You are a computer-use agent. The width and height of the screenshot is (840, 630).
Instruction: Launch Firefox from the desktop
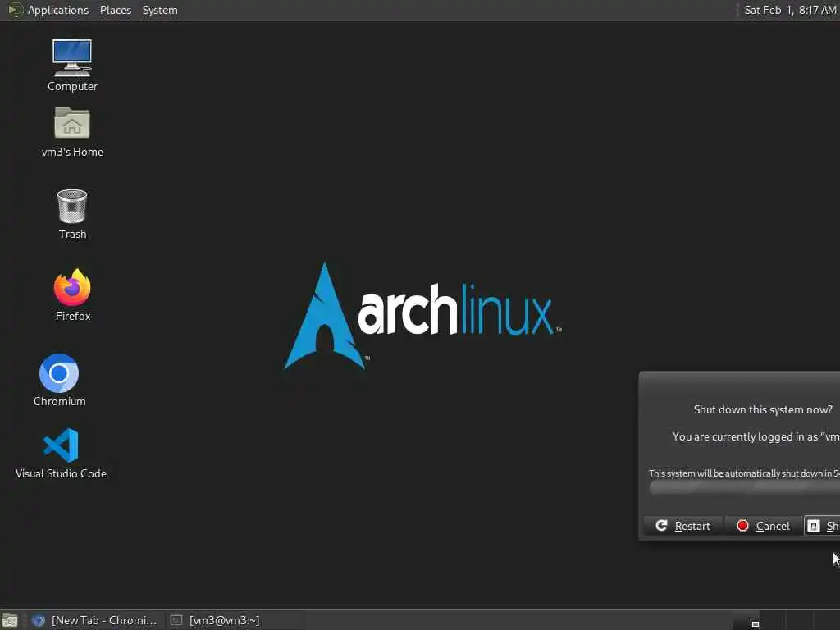[72, 294]
